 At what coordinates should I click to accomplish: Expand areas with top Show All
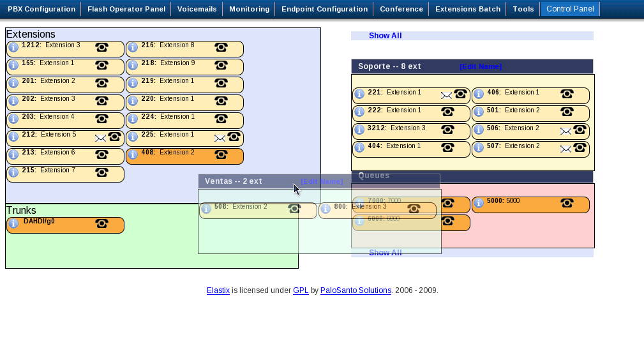pos(385,36)
